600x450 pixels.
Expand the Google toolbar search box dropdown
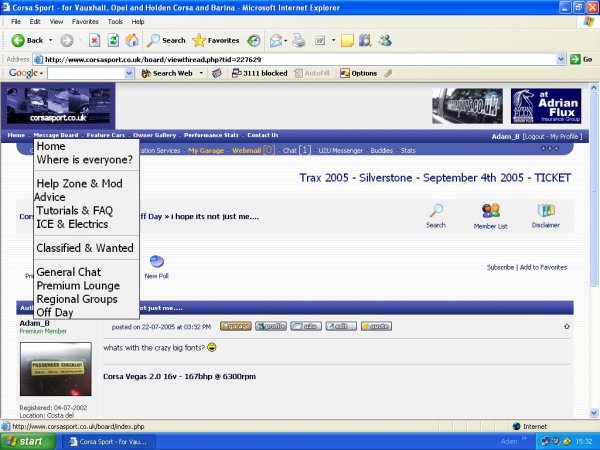(130, 73)
